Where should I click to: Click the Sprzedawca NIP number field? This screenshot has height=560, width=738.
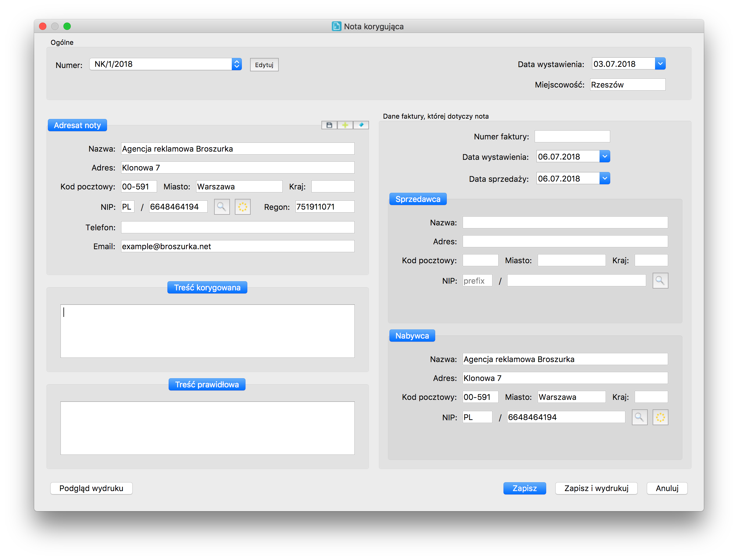576,281
